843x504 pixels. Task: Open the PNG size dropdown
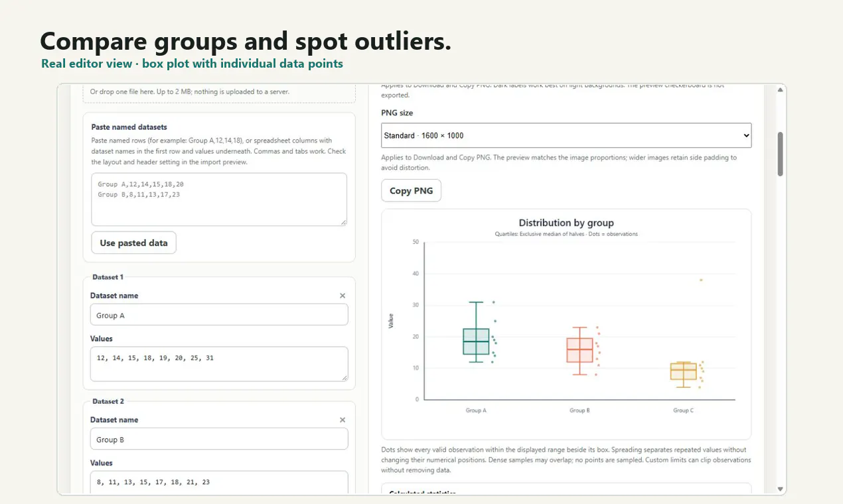(566, 135)
